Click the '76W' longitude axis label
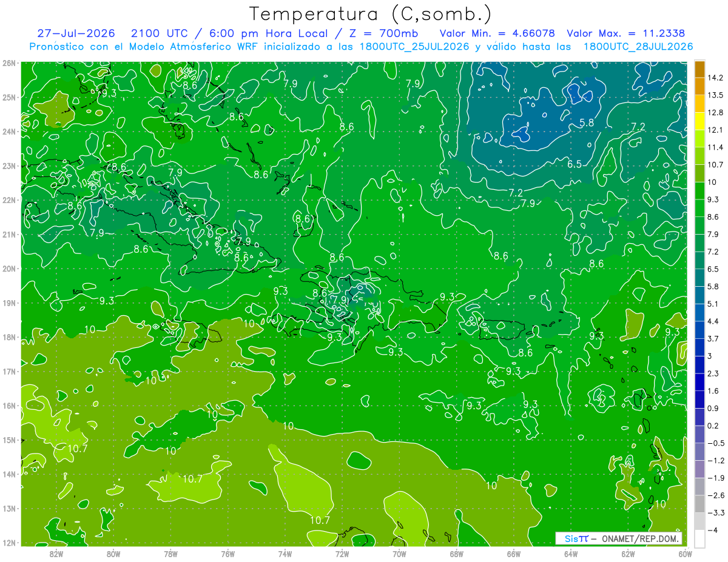Screen dimensions: 728x562 tap(227, 554)
